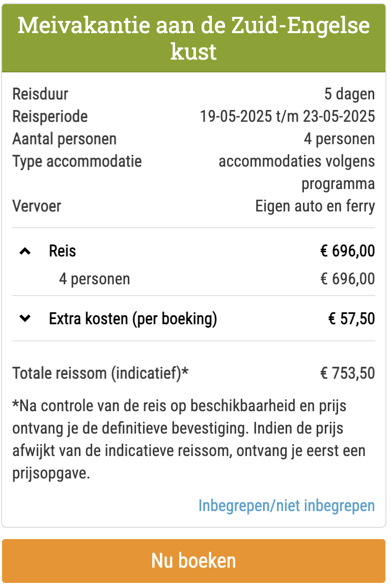The height and width of the screenshot is (588, 391).
Task: Click the Type accommodatie label
Action: tap(77, 162)
